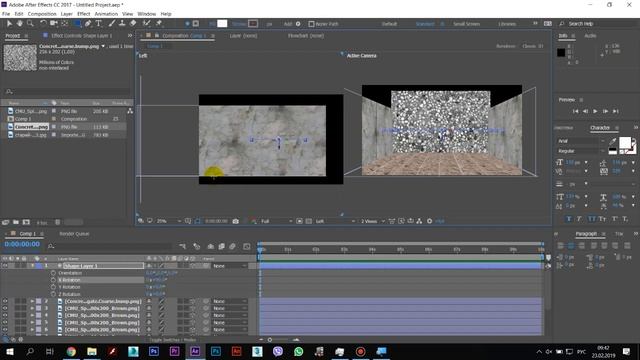The width and height of the screenshot is (640, 360).
Task: Hide layer 2 Concrete bump visibility eye
Action: [5, 301]
